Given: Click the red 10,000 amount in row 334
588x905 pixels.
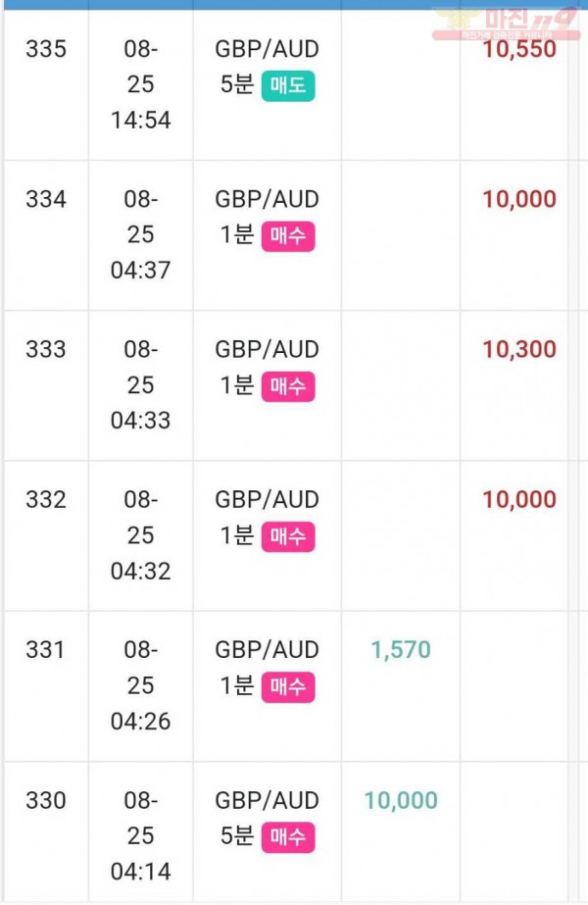Looking at the screenshot, I should click(x=519, y=199).
